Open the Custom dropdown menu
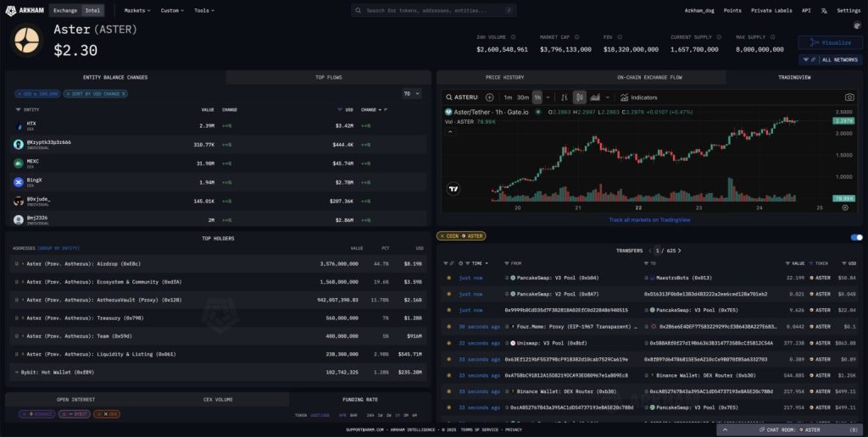This screenshot has height=437, width=868. [172, 10]
